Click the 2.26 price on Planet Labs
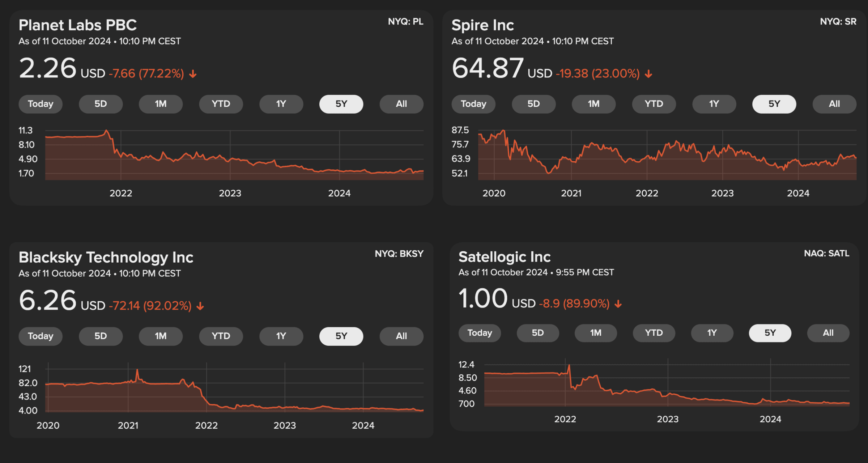Screen dimensions: 868x463 [x=47, y=68]
